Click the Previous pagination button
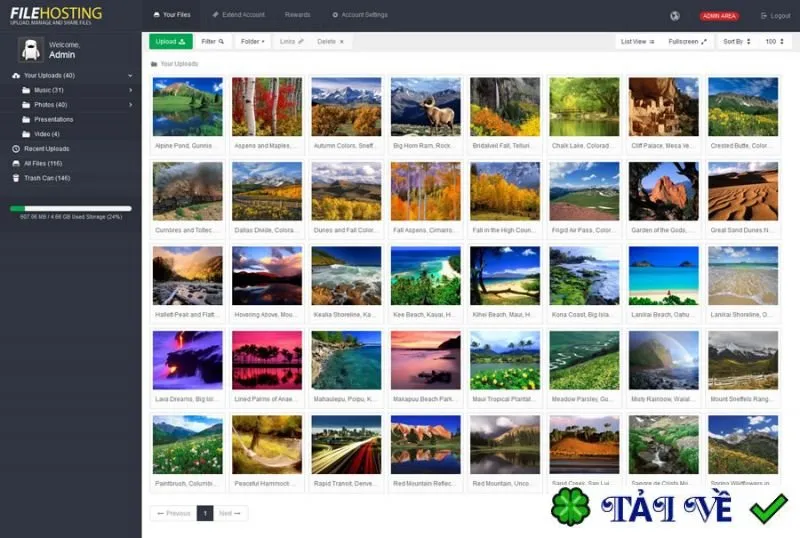800x538 pixels. 173,513
